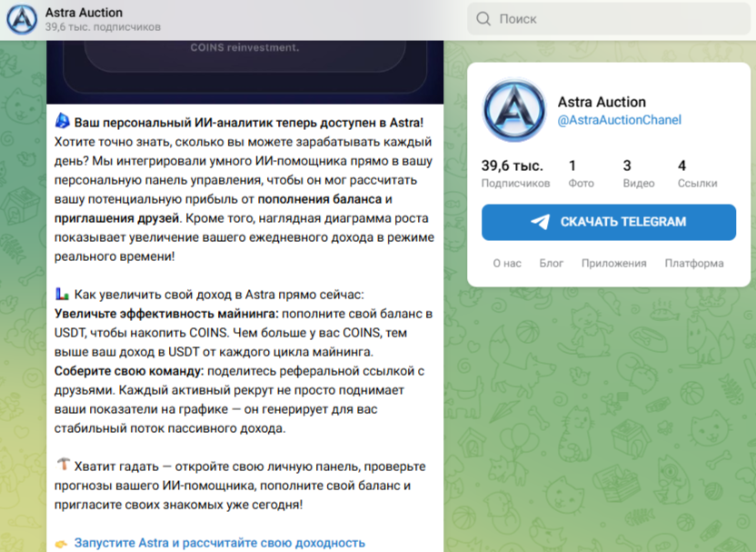Screen dimensions: 756x552
Task: Click the paper plane icon in download button
Action: point(541,222)
